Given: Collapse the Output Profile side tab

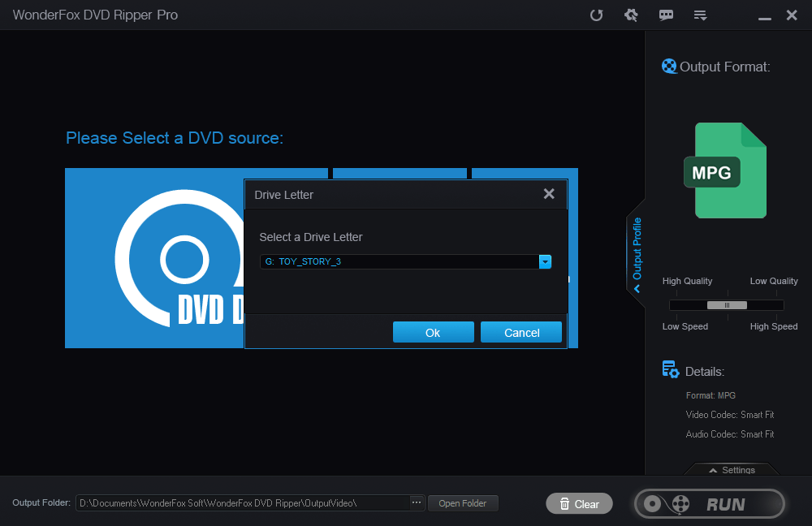Looking at the screenshot, I should point(637,255).
